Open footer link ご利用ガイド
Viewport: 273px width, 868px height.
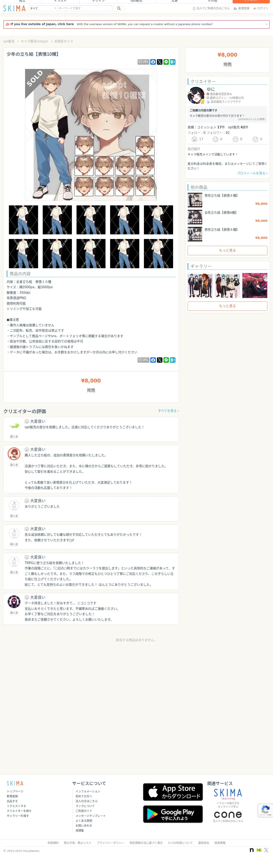pos(84,811)
